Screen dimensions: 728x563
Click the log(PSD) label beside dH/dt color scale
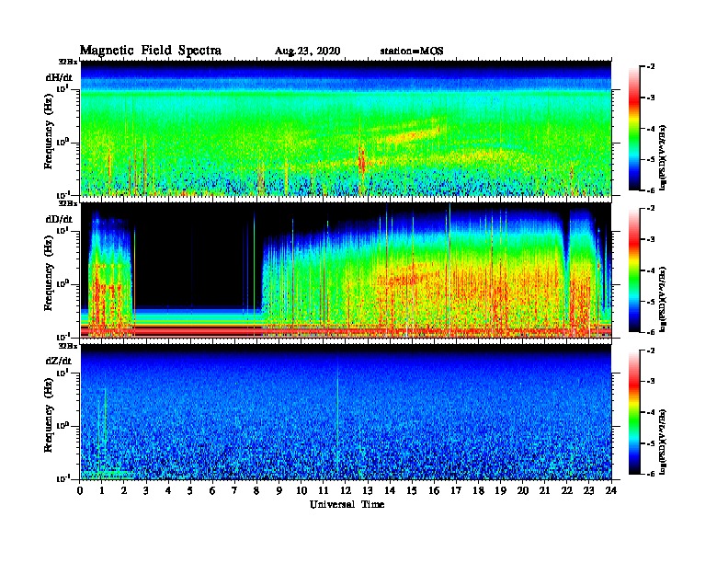pyautogui.click(x=663, y=157)
